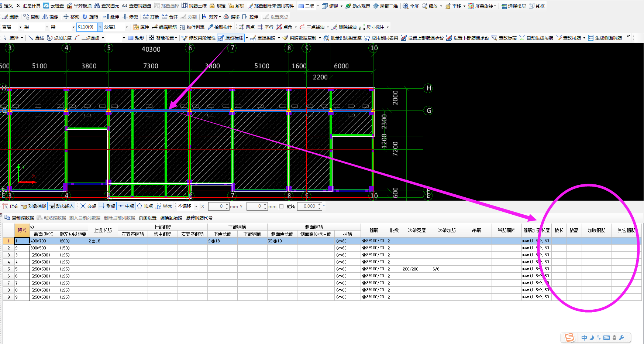This screenshot has height=344, width=644.
Task: Click 查改标高 check elevation tool
Action: (x=504, y=38)
